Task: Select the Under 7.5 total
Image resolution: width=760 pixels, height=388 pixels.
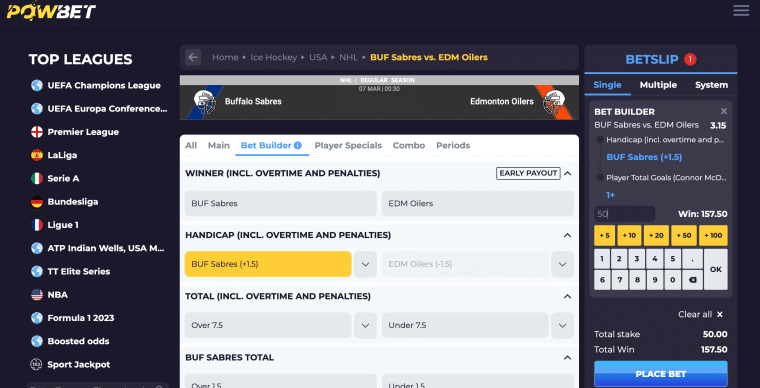Action: point(465,325)
